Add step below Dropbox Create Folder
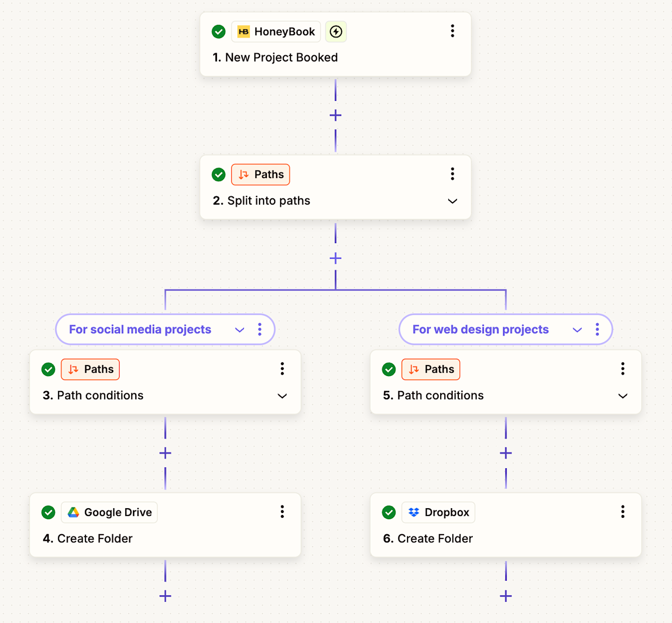This screenshot has width=672, height=623. pos(505,596)
